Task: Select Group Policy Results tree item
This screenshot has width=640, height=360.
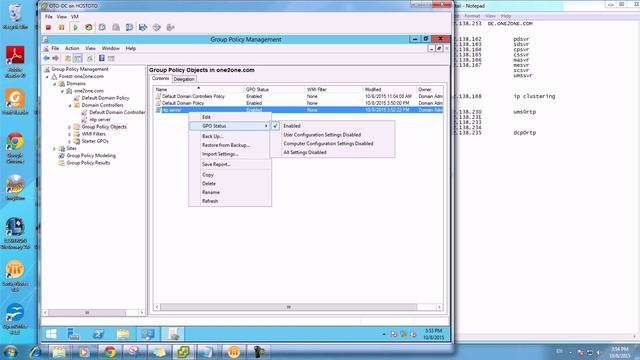Action: coord(88,163)
